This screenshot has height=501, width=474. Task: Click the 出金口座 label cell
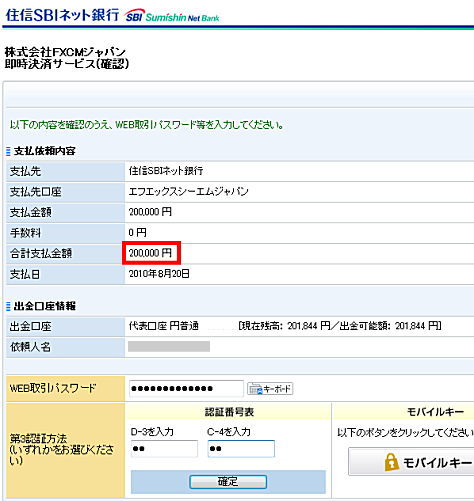65,326
